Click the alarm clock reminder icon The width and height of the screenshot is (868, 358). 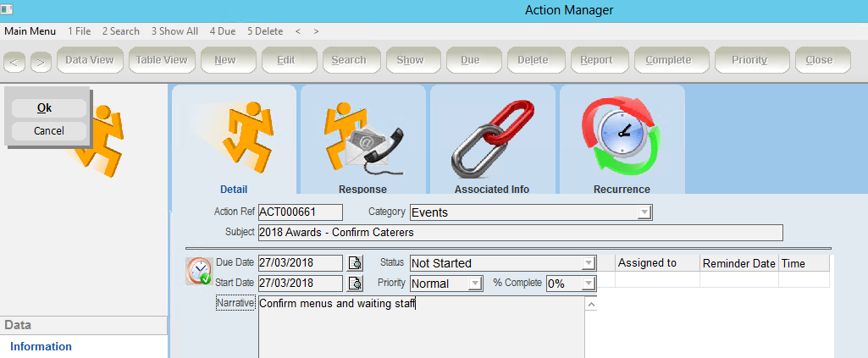pyautogui.click(x=199, y=271)
